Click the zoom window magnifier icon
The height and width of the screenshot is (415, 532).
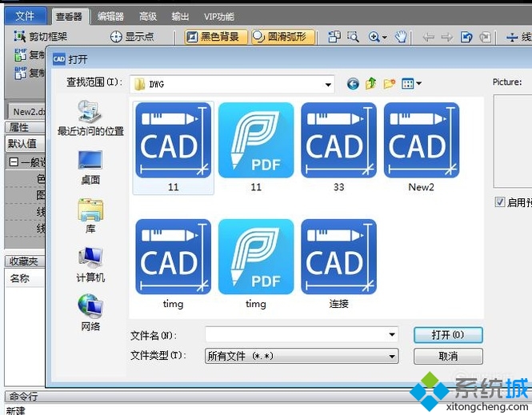coord(353,37)
